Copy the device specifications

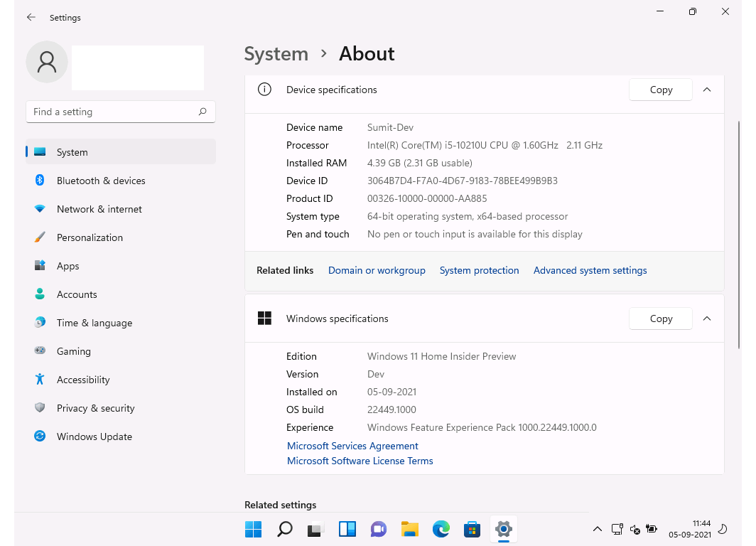660,90
